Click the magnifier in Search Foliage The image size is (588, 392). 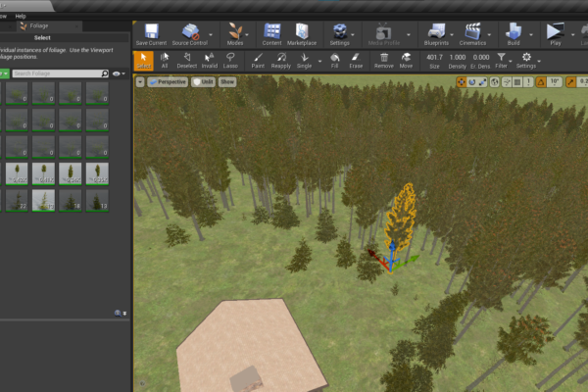(x=105, y=73)
